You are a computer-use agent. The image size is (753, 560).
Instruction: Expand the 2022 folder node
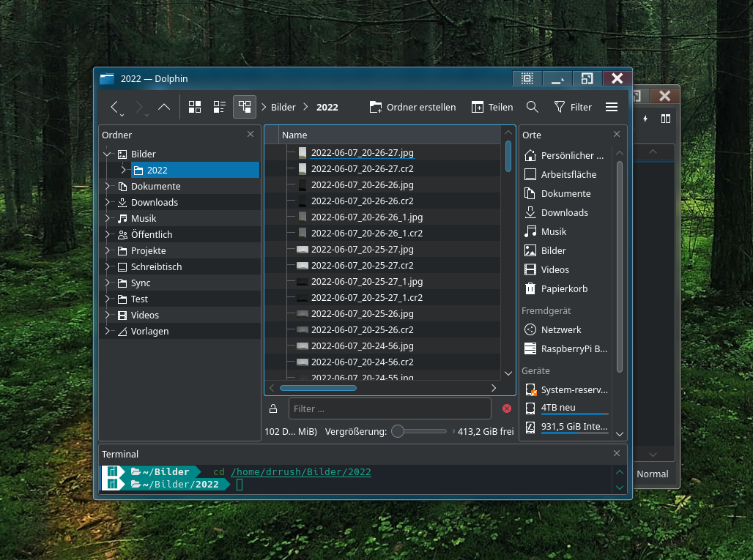[123, 170]
